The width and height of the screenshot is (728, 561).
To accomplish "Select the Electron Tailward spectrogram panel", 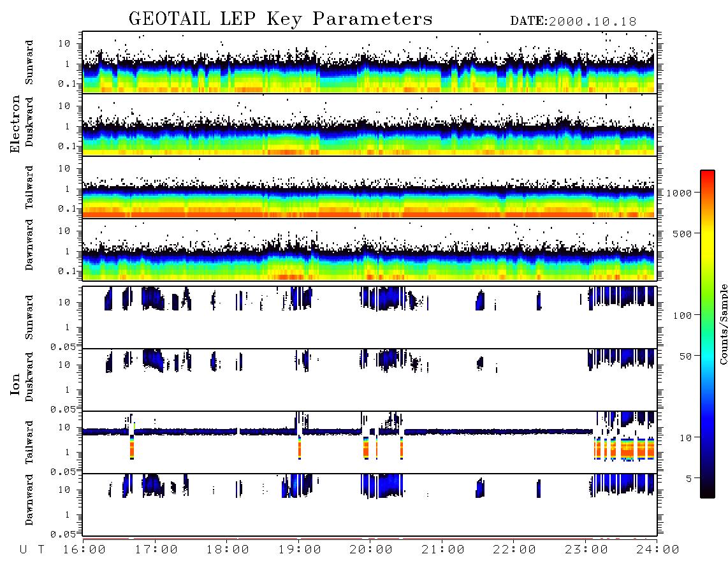I will [370, 187].
